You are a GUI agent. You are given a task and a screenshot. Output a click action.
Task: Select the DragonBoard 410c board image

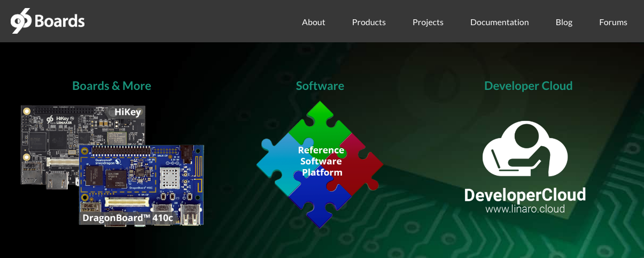(x=142, y=185)
